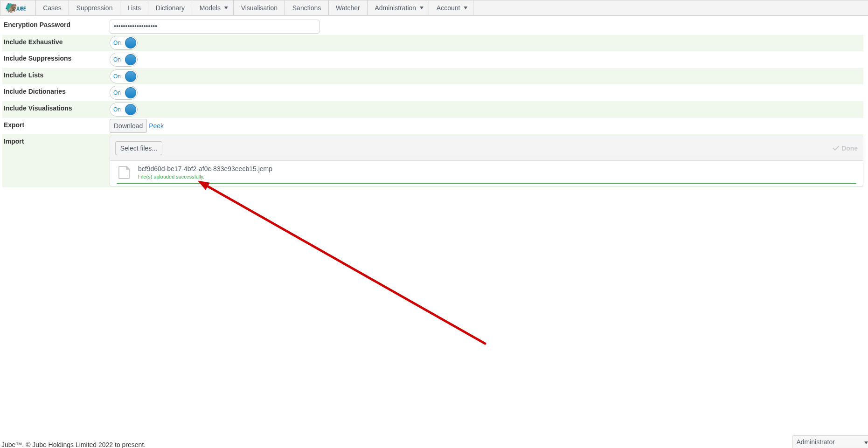The width and height of the screenshot is (868, 448).
Task: Toggle Include Visualisations switch
Action: tap(124, 110)
